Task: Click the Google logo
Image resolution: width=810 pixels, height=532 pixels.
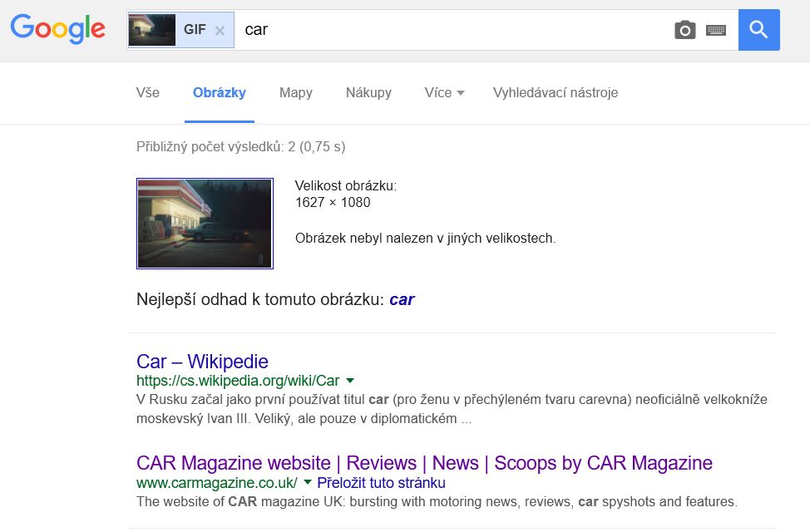Action: pyautogui.click(x=58, y=29)
